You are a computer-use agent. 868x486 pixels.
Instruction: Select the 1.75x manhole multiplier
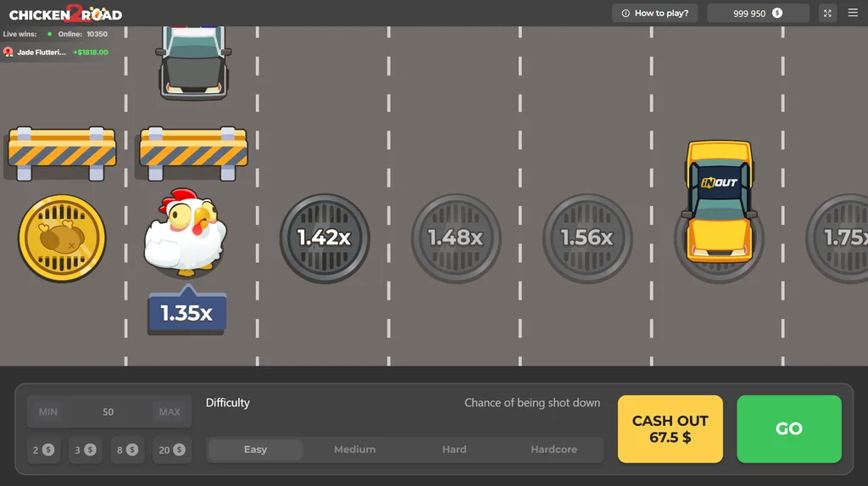(x=838, y=237)
